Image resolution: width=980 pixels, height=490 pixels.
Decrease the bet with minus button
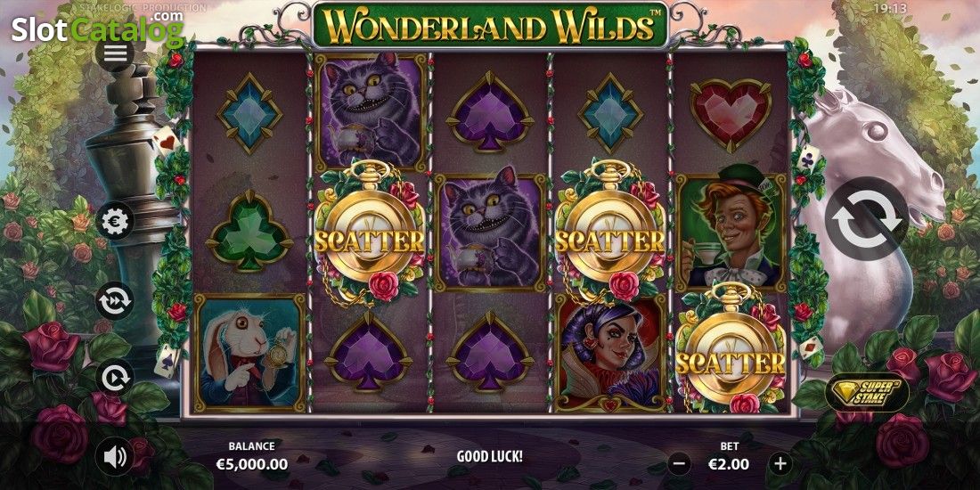tap(680, 464)
